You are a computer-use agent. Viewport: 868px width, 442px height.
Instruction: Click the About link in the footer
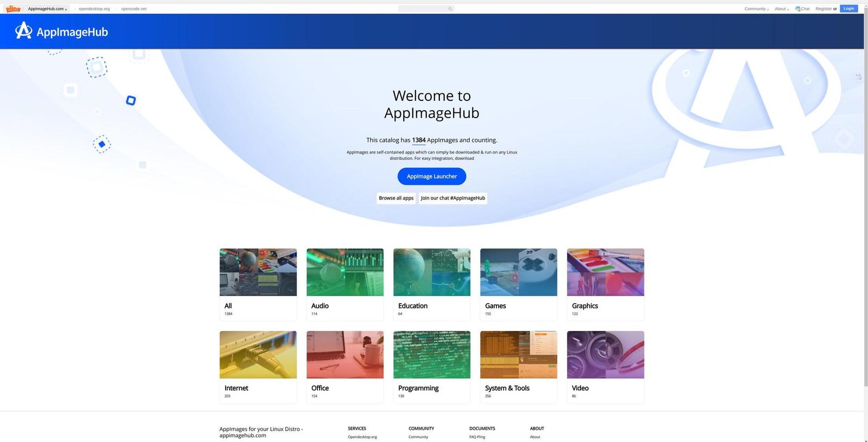[x=535, y=437]
